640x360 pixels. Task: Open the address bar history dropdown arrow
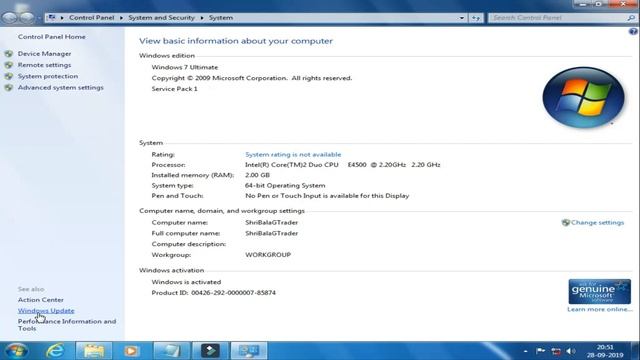[x=462, y=18]
